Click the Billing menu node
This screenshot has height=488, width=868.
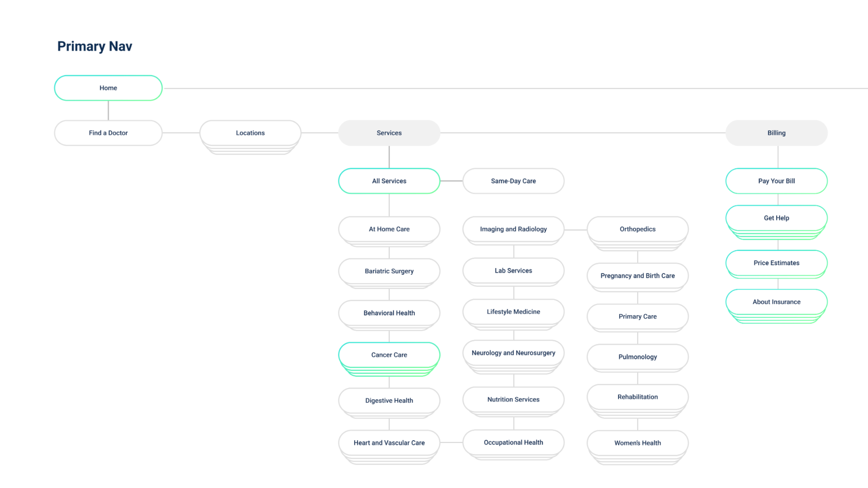pos(776,133)
